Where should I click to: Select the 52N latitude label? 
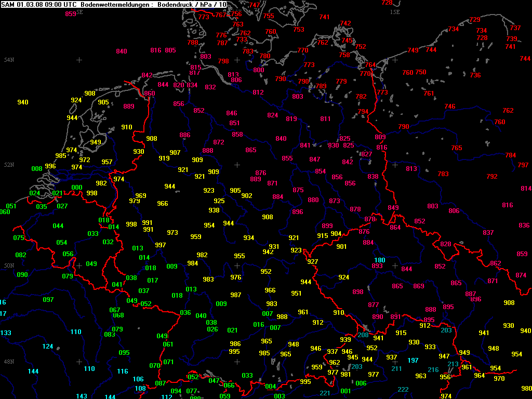[9, 165]
